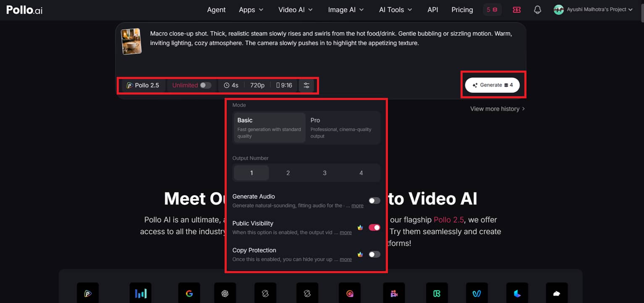Click the Generate button

[x=492, y=85]
